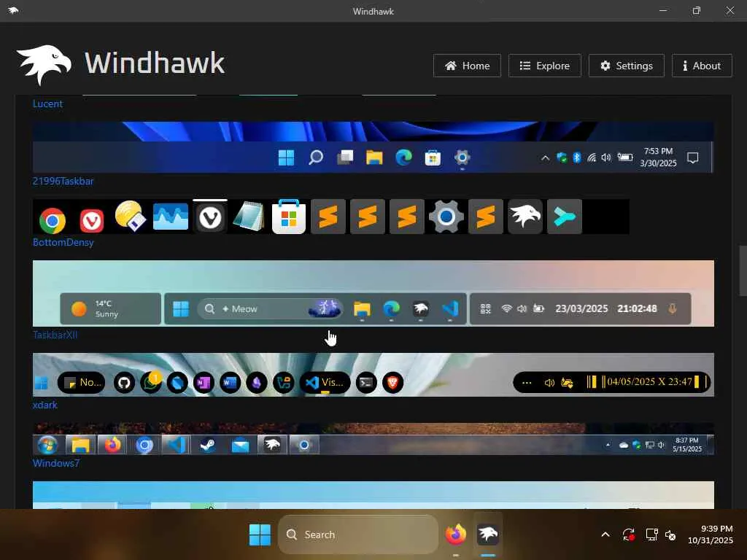Open Firefox from the taskbar
This screenshot has height=560, width=747.
pos(456,534)
